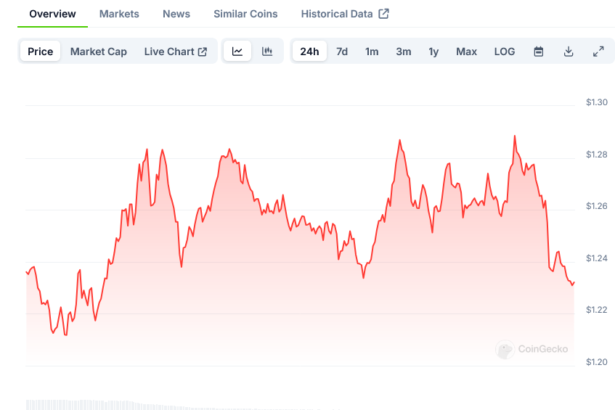Open Live Chart in new window
Screen dimensions: 615x410
(x=175, y=51)
